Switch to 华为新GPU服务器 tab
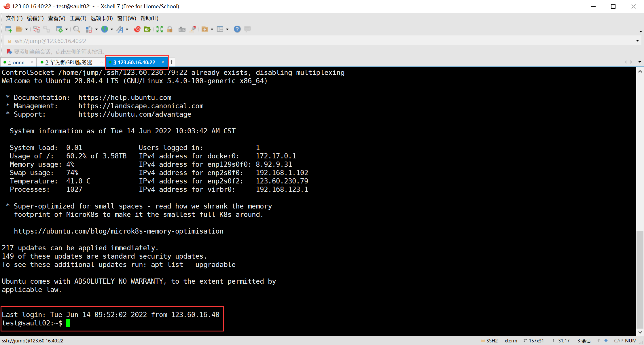Image resolution: width=644 pixels, height=345 pixels. click(69, 62)
